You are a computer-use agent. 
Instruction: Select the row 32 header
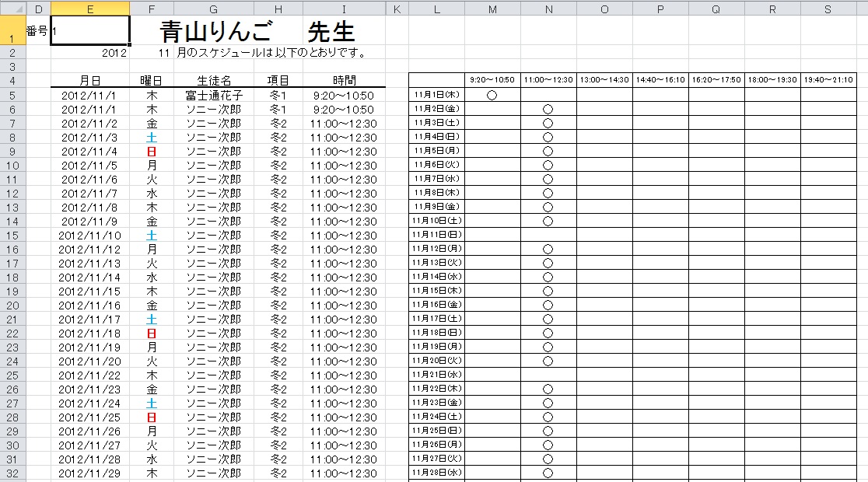pyautogui.click(x=12, y=473)
